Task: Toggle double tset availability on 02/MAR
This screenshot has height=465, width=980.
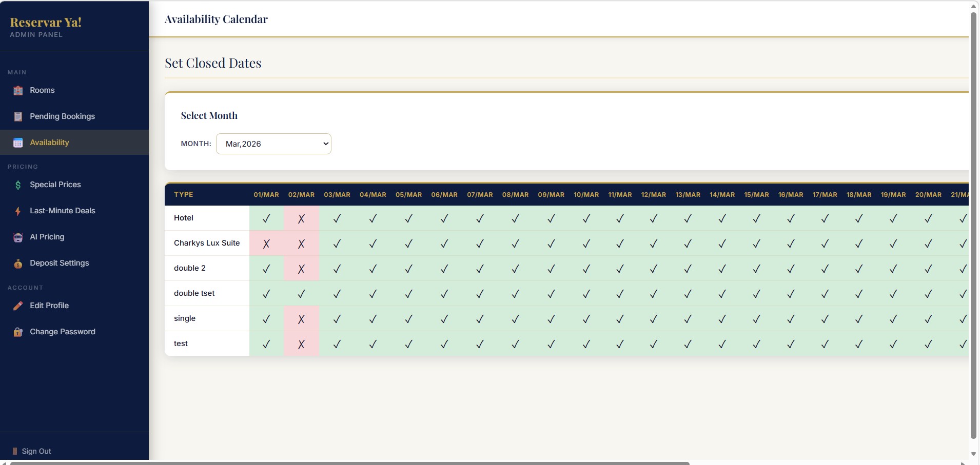Action: 301,294
